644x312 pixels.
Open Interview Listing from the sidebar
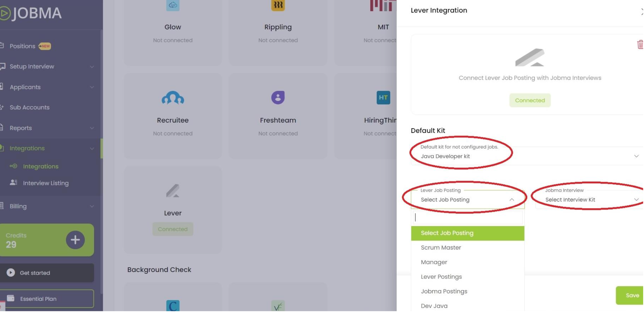[46, 183]
